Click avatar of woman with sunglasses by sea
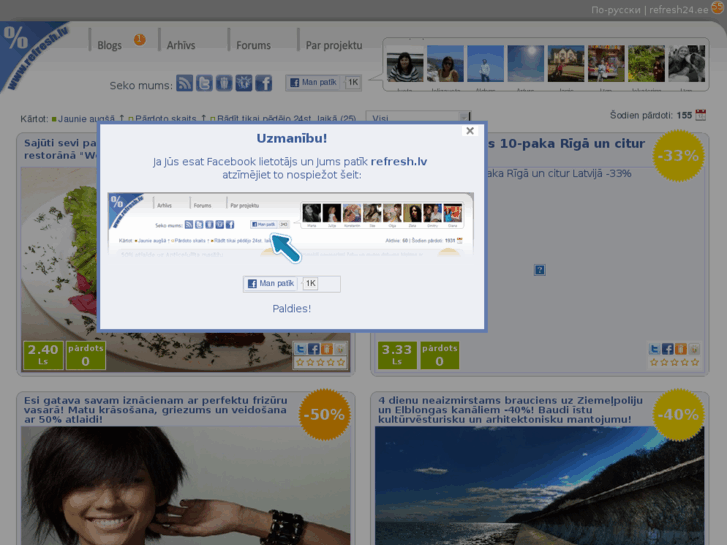Screen dimensions: 727x545 pos(445,64)
